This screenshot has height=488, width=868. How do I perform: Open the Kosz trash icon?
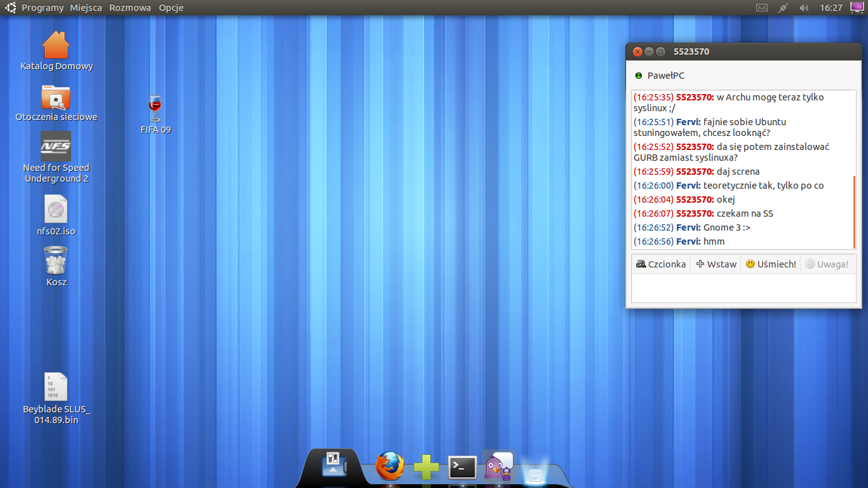click(56, 261)
